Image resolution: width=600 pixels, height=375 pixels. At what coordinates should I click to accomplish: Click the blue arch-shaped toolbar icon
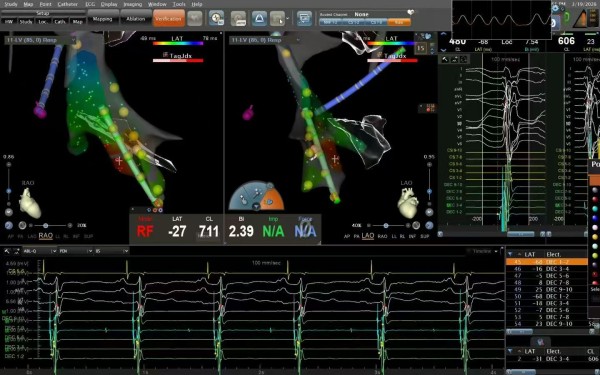(x=259, y=18)
